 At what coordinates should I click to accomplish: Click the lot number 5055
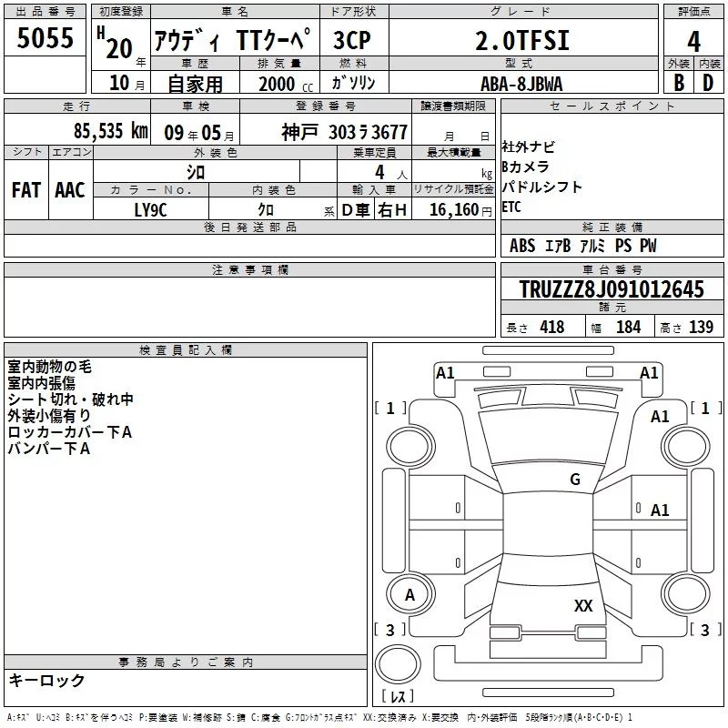point(45,38)
